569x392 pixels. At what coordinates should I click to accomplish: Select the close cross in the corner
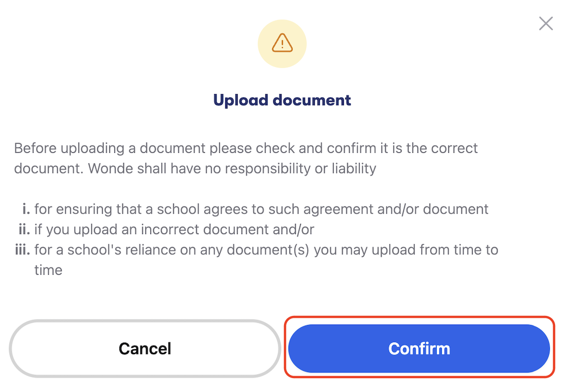pos(545,23)
